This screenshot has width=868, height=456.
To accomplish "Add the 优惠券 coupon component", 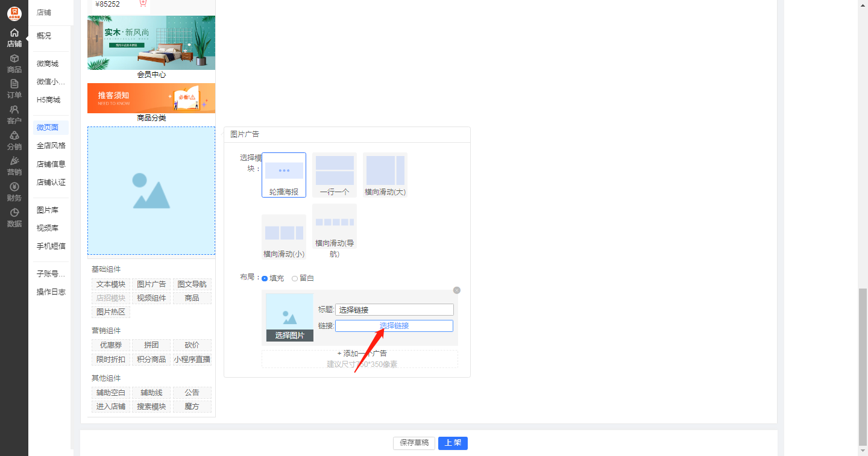I will point(111,345).
